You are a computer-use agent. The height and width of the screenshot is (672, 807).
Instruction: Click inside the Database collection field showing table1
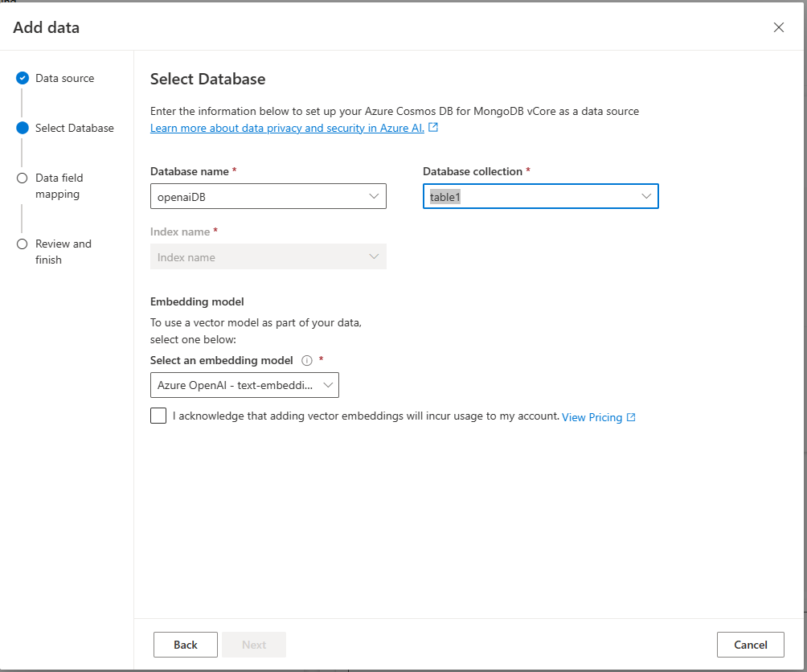(x=522, y=195)
